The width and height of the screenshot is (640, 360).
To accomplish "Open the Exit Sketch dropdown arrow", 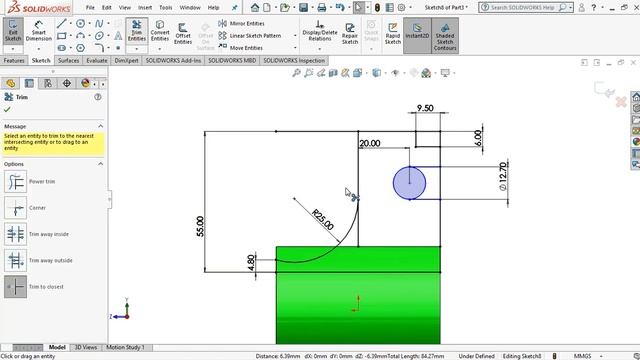I will (x=13, y=49).
